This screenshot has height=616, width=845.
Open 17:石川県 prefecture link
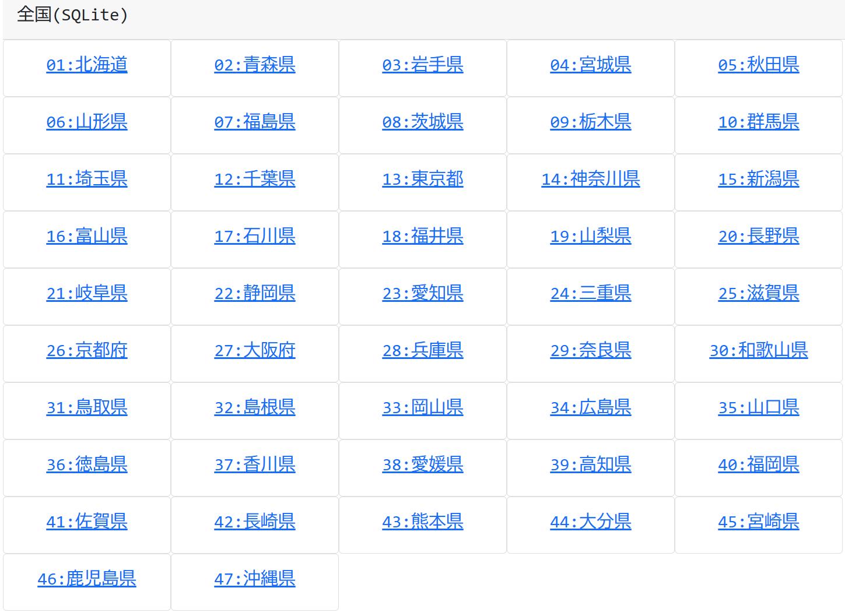[255, 236]
